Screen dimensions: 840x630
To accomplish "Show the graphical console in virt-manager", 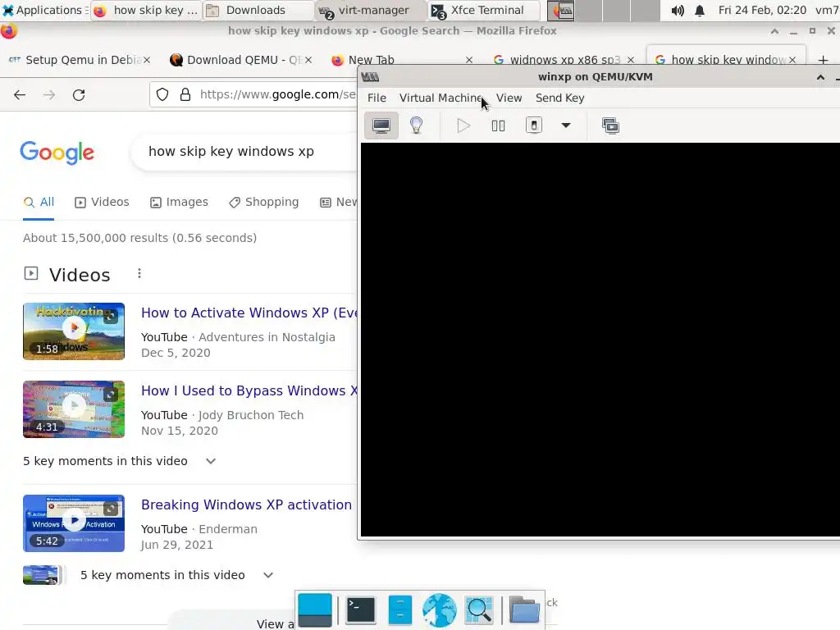I will point(381,126).
